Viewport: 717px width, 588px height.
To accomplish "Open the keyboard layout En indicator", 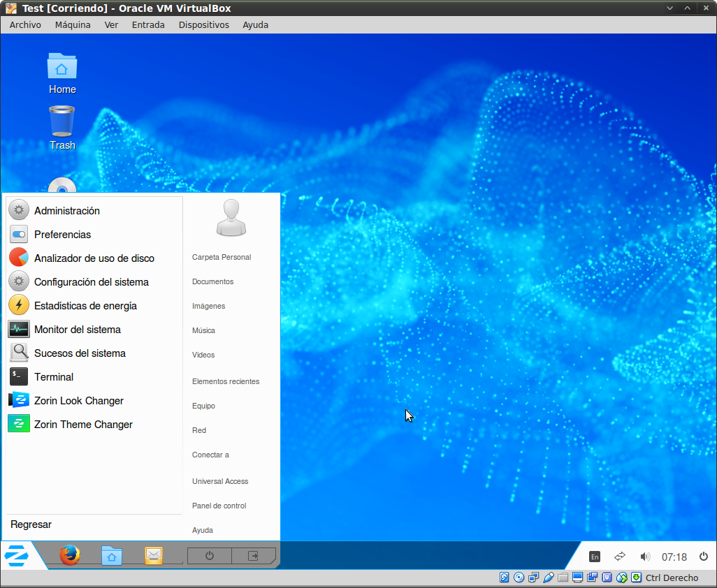I will (595, 557).
